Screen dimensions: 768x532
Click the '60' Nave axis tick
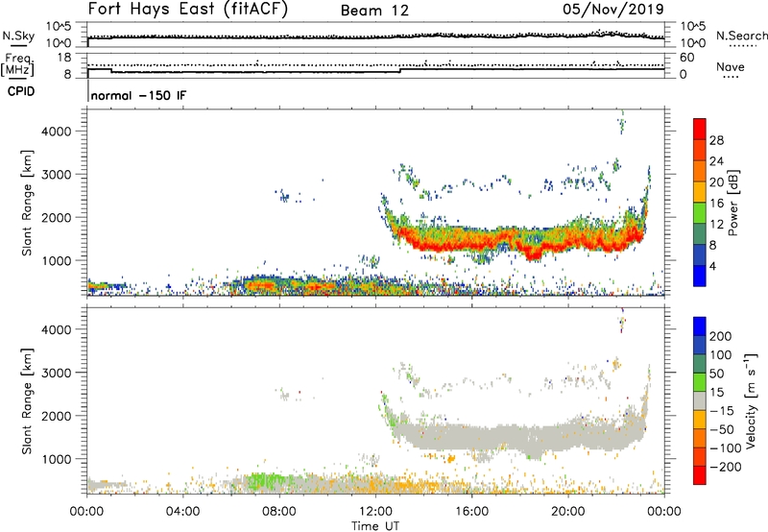click(x=686, y=58)
